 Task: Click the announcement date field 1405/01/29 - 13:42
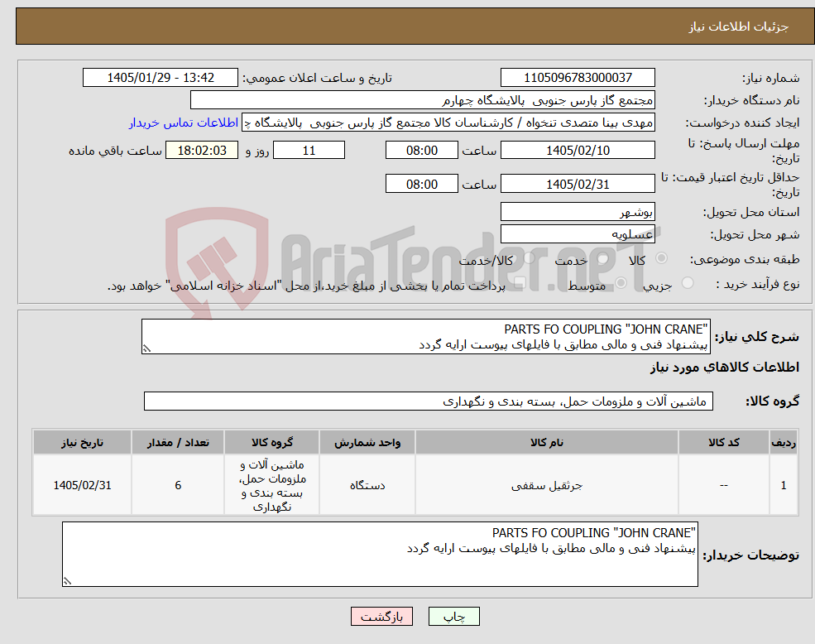tap(160, 78)
